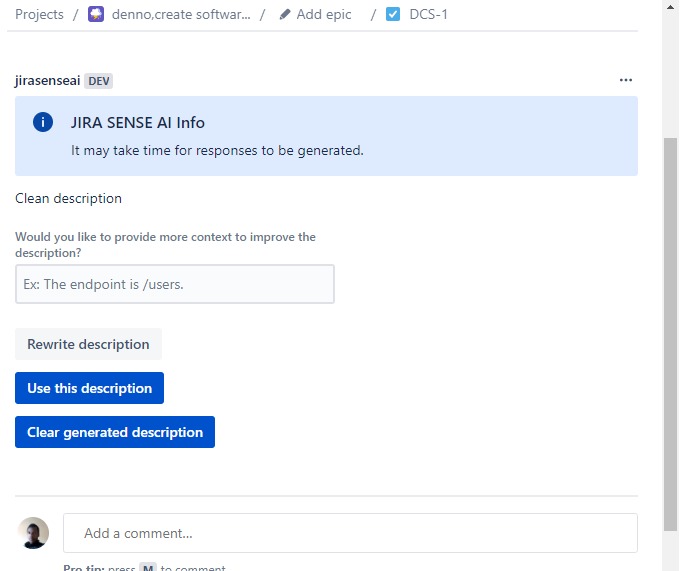Open Projects breadcrumb link

[x=39, y=14]
